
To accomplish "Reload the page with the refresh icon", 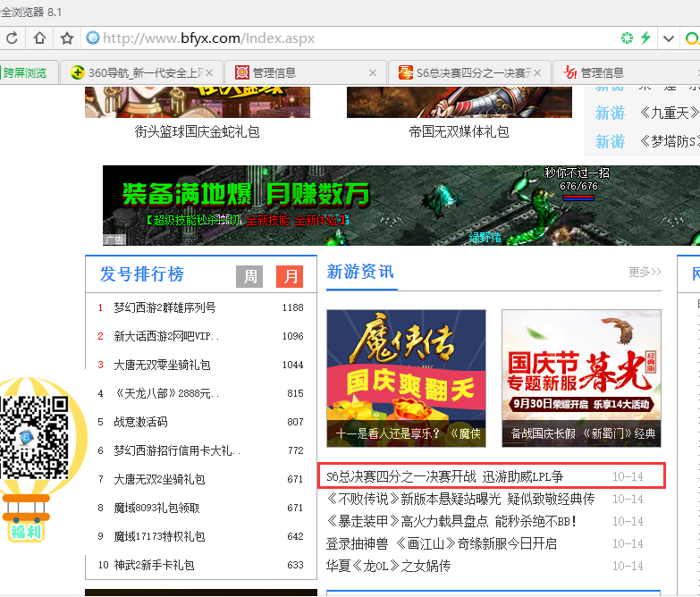I will (12, 38).
